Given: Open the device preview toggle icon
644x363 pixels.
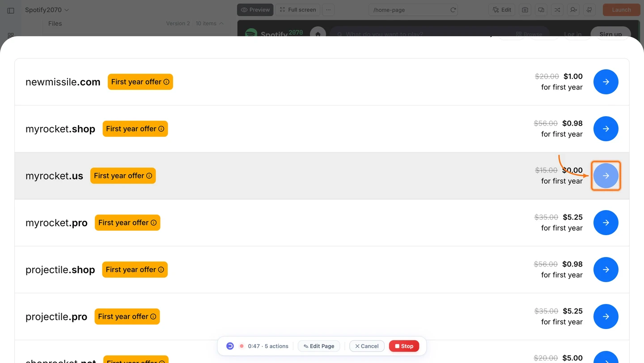Looking at the screenshot, I should pyautogui.click(x=541, y=9).
